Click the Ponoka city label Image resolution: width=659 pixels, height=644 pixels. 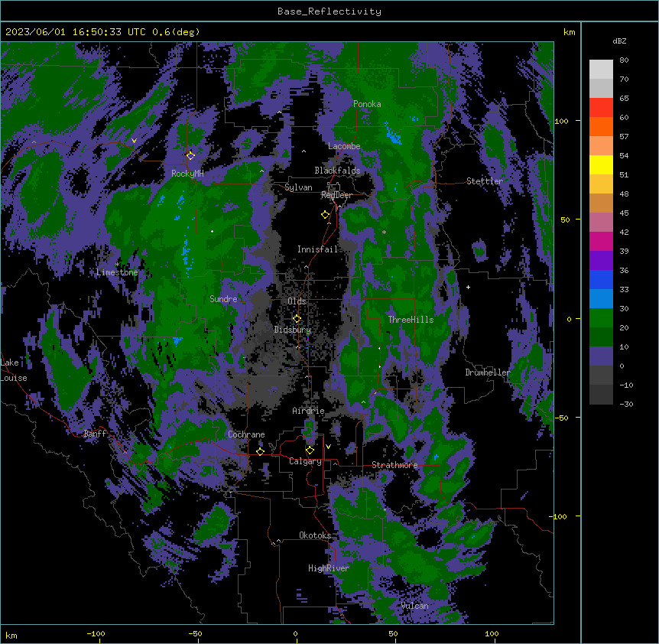[367, 104]
